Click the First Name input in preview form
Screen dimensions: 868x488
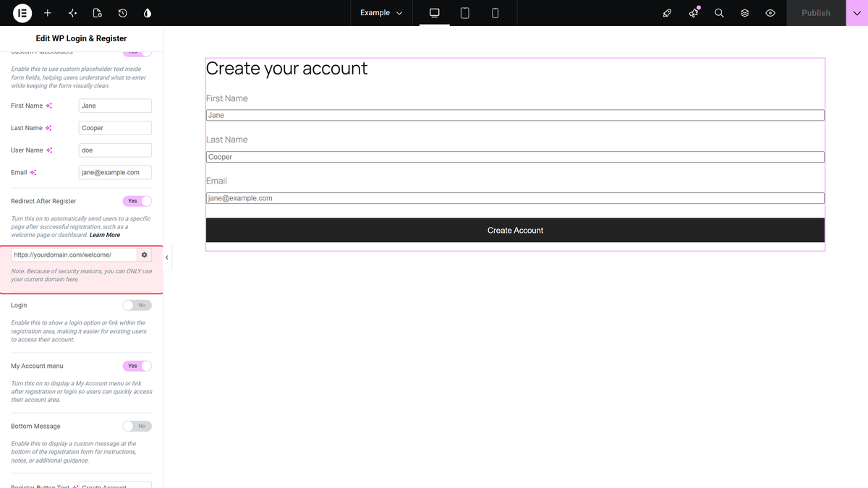tap(515, 115)
